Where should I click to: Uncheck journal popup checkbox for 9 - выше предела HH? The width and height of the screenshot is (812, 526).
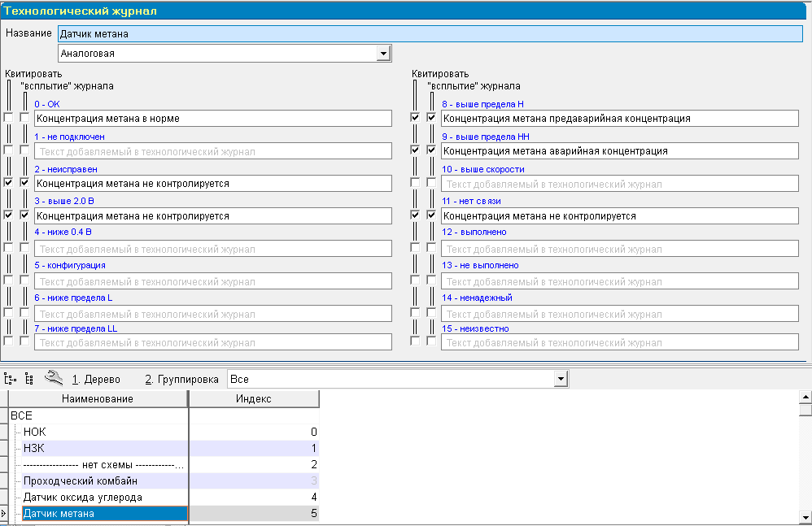432,150
